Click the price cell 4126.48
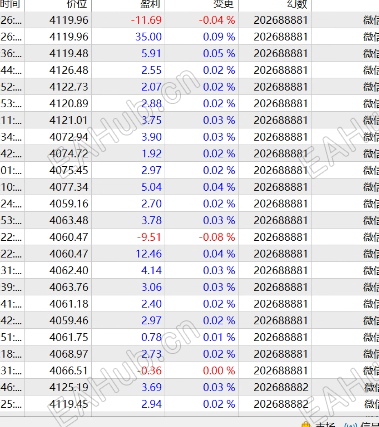Viewport: 379px width, 427px height. tap(69, 70)
